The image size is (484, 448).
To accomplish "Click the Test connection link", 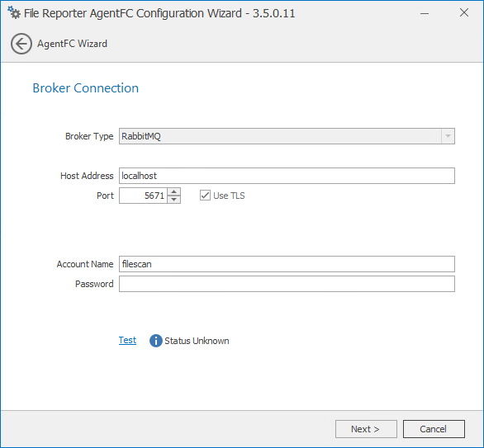I will 127,340.
